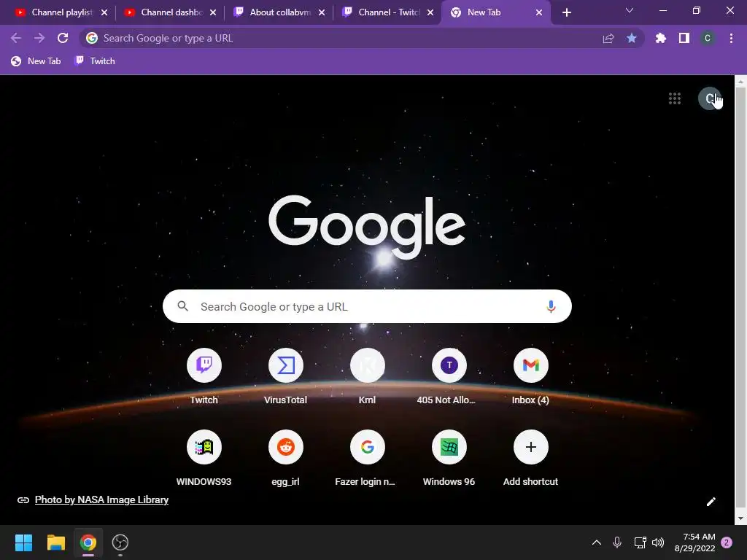Open OBS Studio from the taskbar
This screenshot has height=560, width=747.
pyautogui.click(x=120, y=542)
